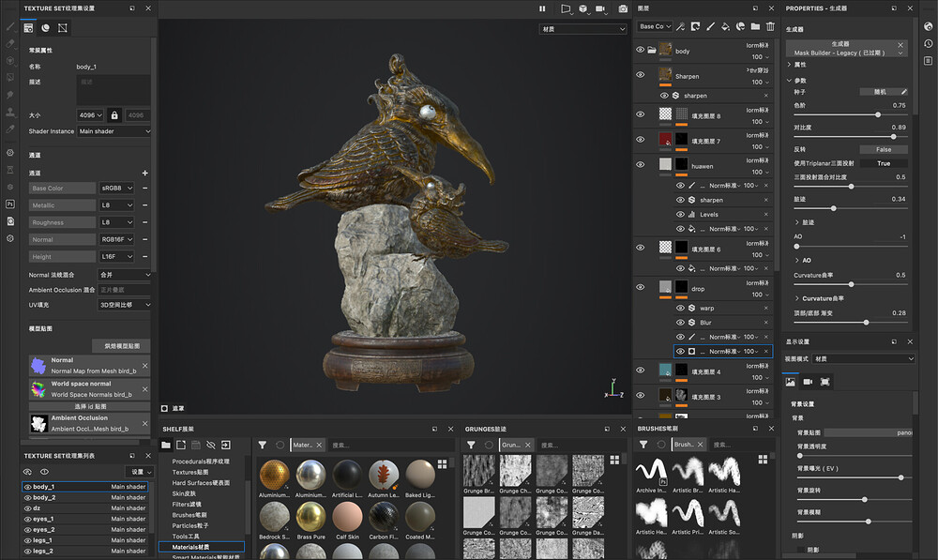
Task: Open Procedurals程序纹理 category in Shelf
Action: [201, 462]
